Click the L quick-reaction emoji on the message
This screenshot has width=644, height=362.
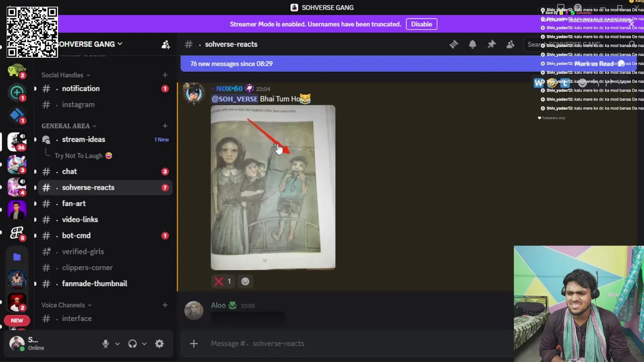(x=567, y=82)
